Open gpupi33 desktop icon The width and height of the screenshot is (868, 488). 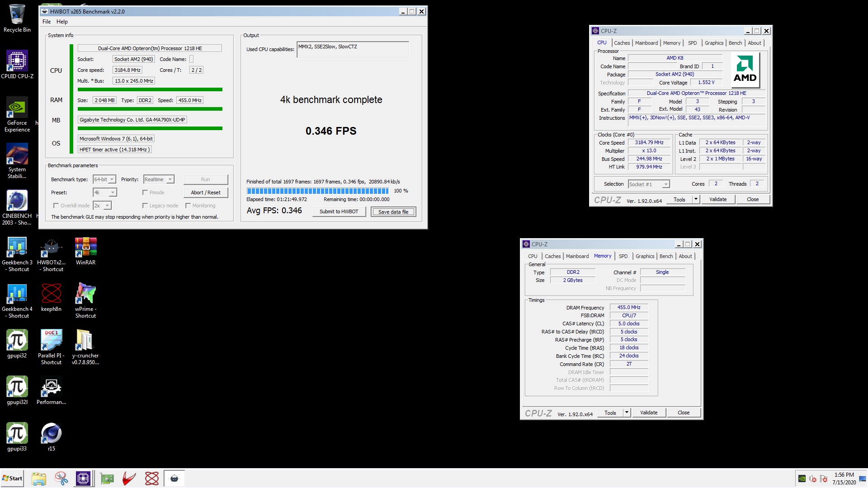[x=17, y=437]
